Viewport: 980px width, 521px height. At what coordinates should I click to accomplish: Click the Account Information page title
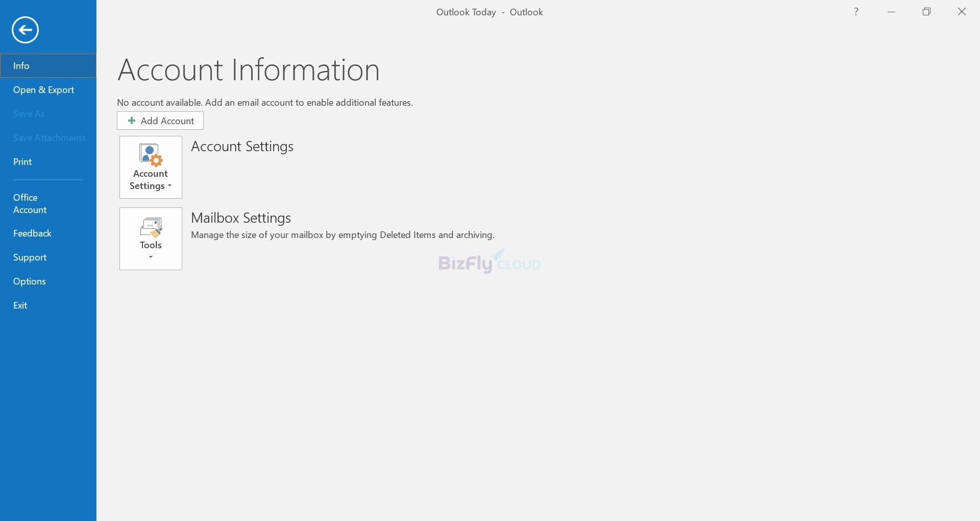(249, 70)
